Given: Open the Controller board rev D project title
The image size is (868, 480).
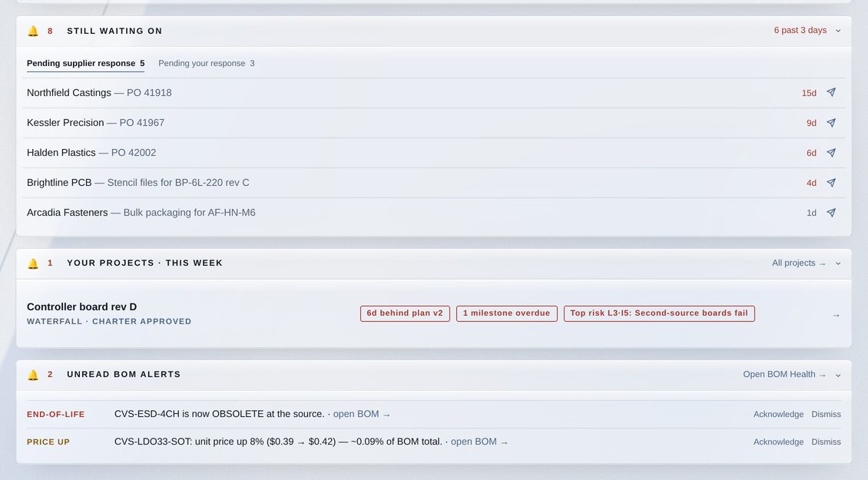Looking at the screenshot, I should (82, 306).
